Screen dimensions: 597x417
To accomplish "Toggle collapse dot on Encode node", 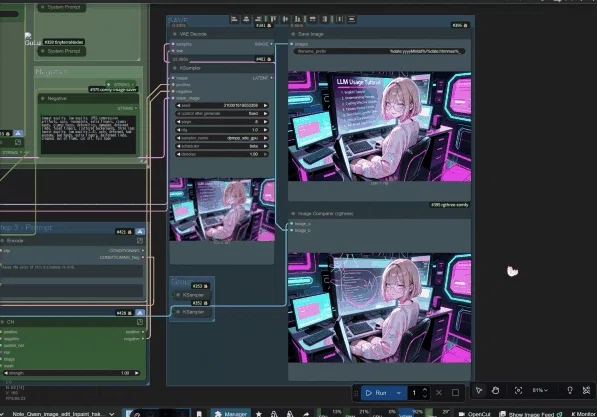I will (x=2, y=241).
